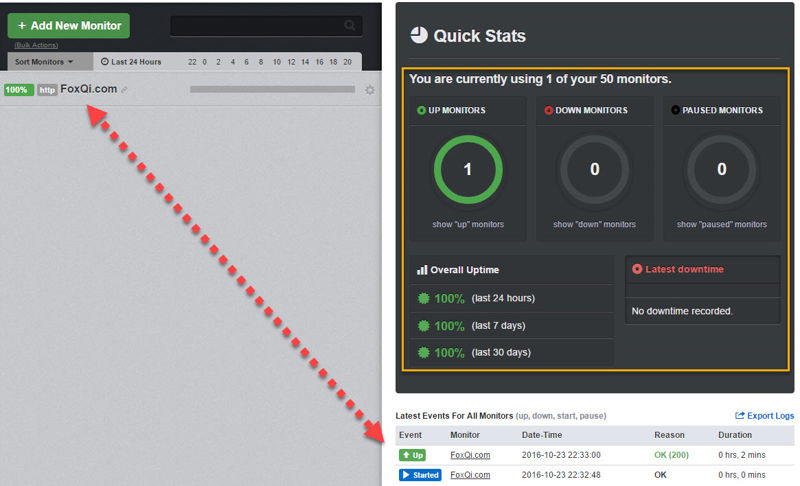The width and height of the screenshot is (800, 486).
Task: Expand the Sort Monitors dropdown
Action: (x=44, y=62)
